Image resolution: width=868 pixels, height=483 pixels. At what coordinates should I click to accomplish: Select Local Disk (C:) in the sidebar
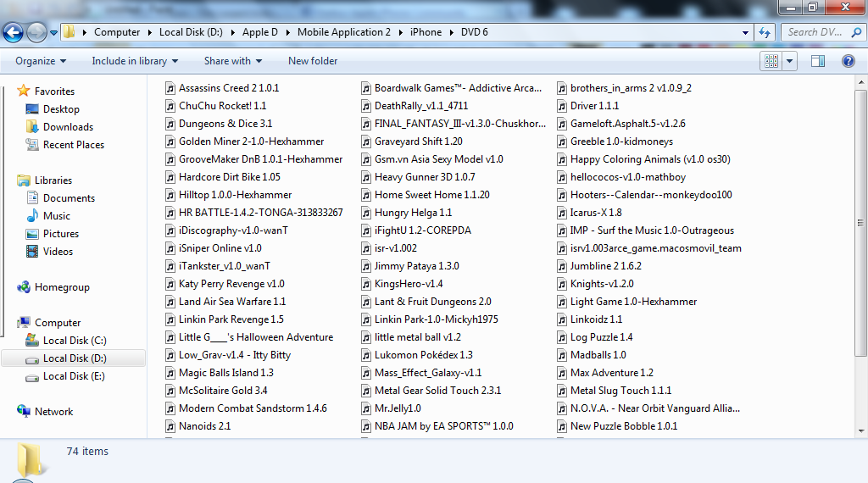pyautogui.click(x=75, y=341)
